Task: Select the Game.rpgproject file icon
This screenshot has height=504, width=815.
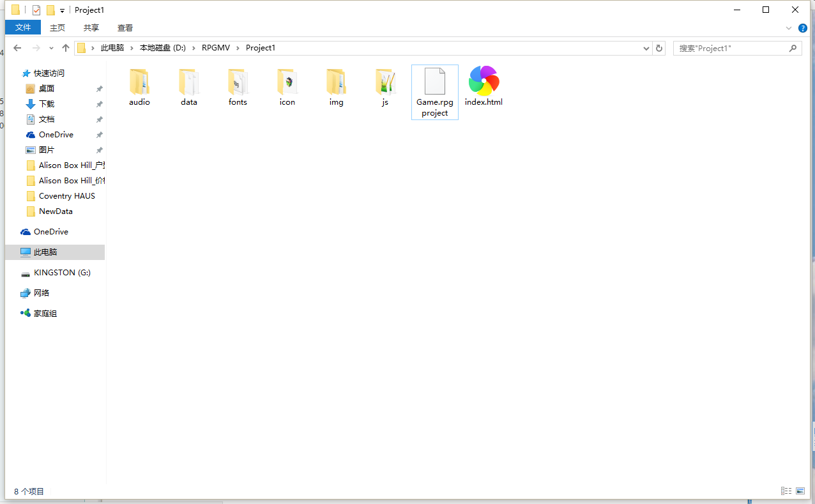Action: 435,82
